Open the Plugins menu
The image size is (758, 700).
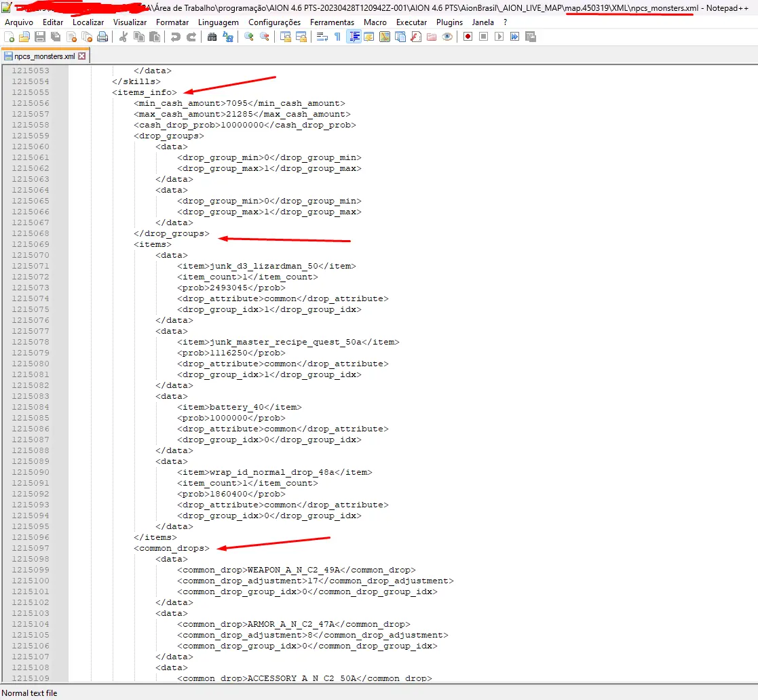click(x=449, y=22)
